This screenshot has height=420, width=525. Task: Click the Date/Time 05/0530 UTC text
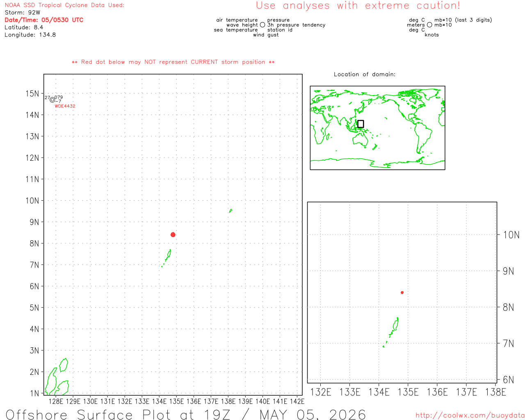coord(44,20)
